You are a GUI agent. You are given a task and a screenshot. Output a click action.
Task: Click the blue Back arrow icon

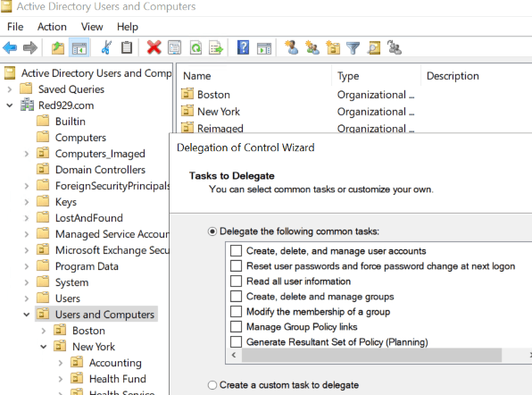[x=10, y=47]
